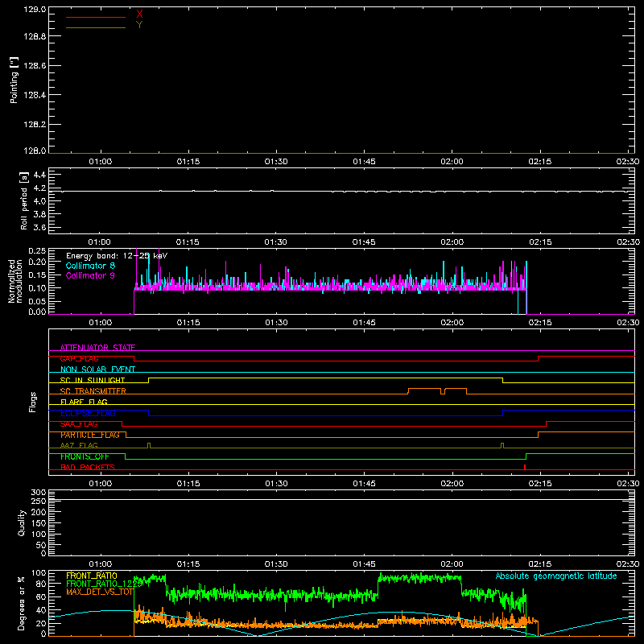Viewport: 644px width, 644px height.
Task: Click the 'SC_TRANSMITTER' flag label
Action: (93, 391)
